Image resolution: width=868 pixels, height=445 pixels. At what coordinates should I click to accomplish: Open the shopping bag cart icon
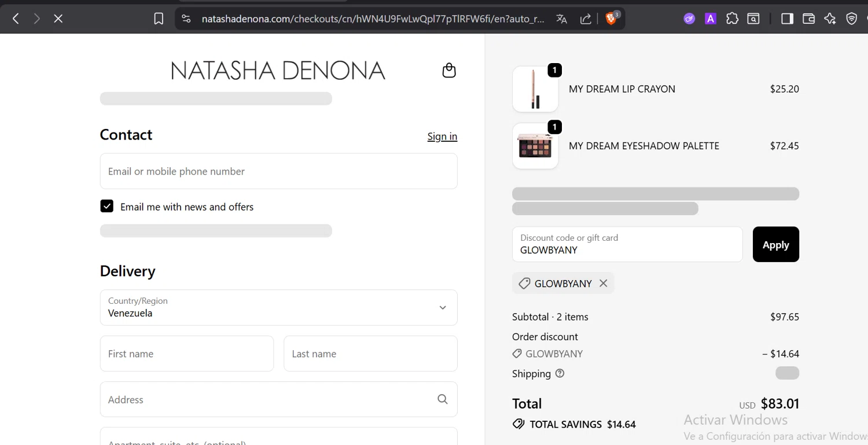click(449, 71)
